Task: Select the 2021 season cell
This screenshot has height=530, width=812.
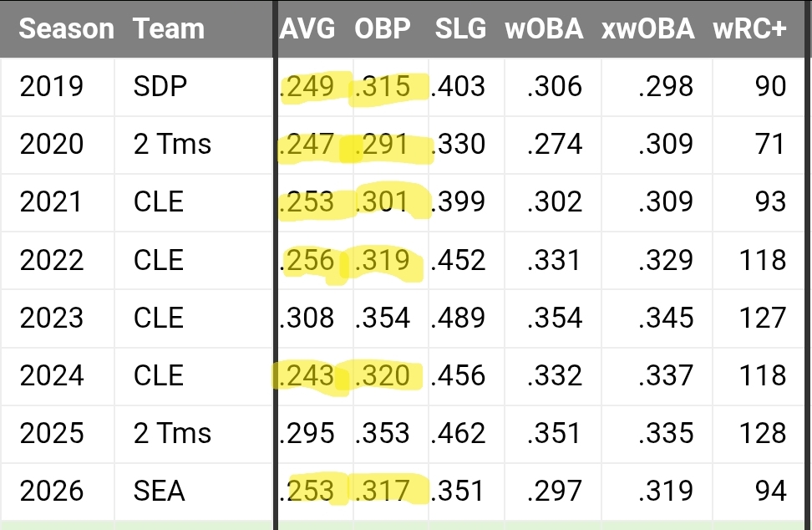Action: pos(51,202)
